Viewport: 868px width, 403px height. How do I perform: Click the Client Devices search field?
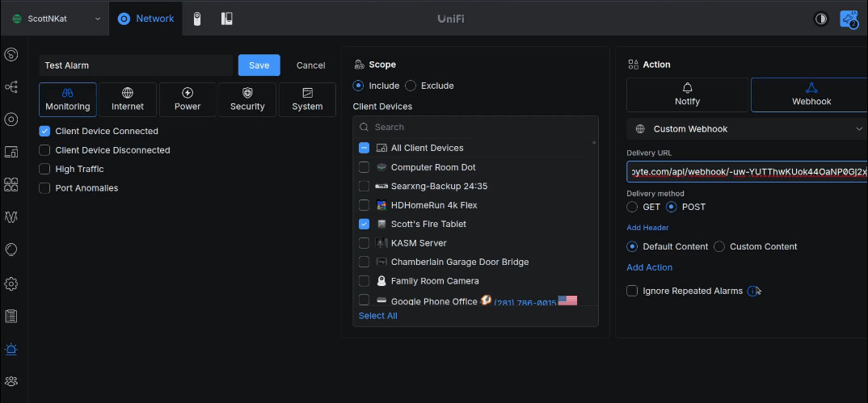coord(477,127)
